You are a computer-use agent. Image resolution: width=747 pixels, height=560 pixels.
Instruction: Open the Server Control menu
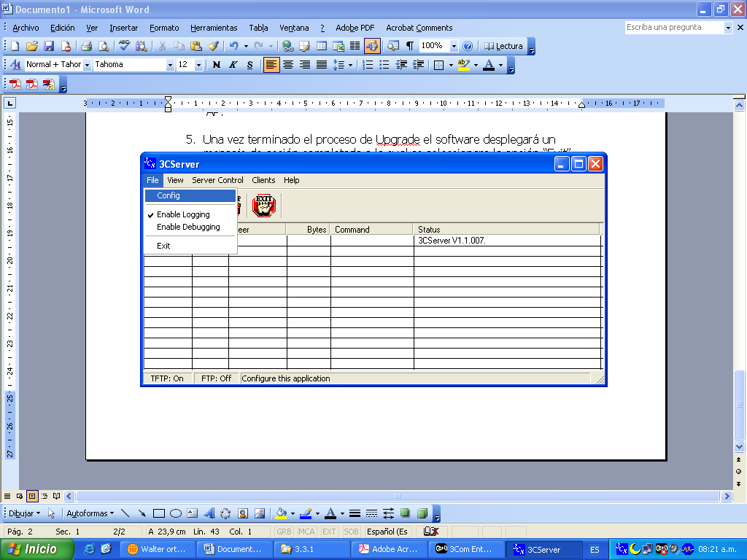(x=217, y=180)
